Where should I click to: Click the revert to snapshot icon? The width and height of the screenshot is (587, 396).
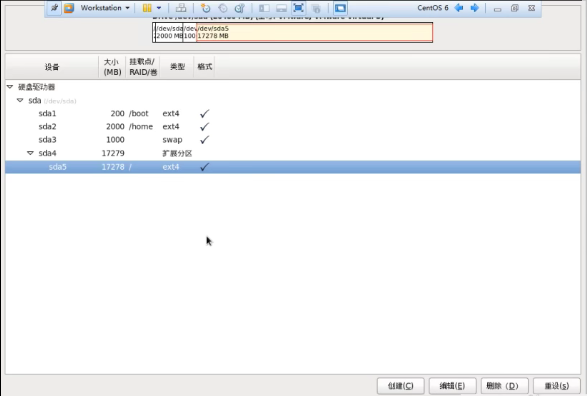coord(223,8)
